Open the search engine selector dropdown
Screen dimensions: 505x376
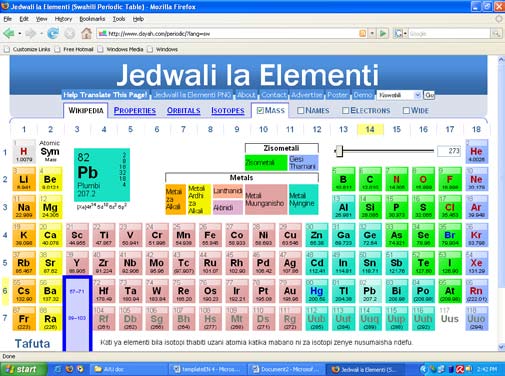tap(400, 33)
